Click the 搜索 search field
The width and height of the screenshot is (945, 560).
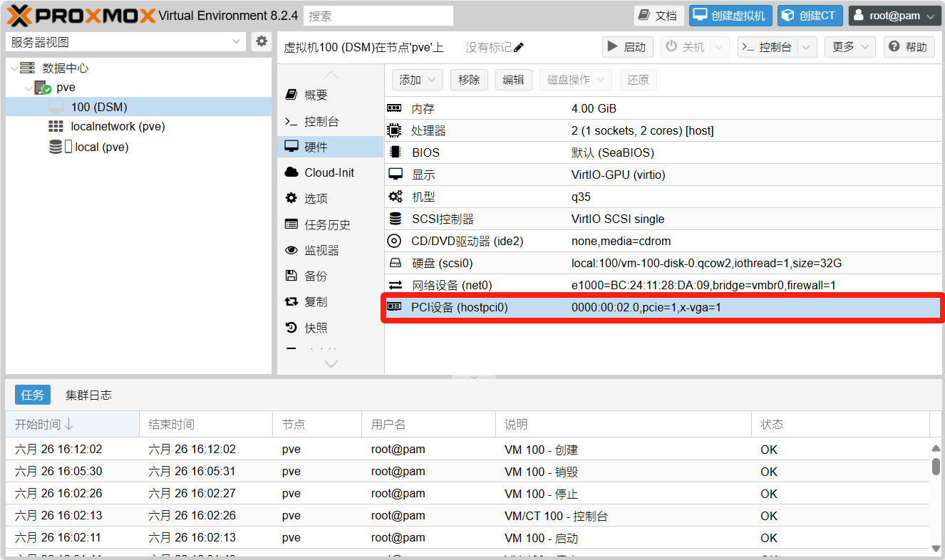pyautogui.click(x=378, y=16)
